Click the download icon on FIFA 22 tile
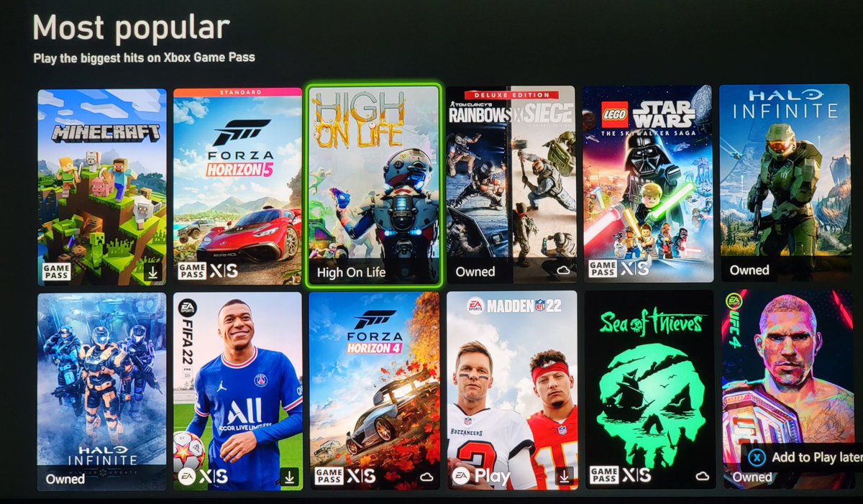 (289, 477)
